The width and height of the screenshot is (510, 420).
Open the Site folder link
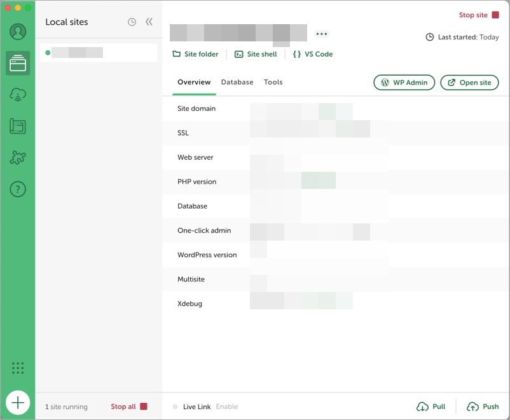tap(196, 54)
